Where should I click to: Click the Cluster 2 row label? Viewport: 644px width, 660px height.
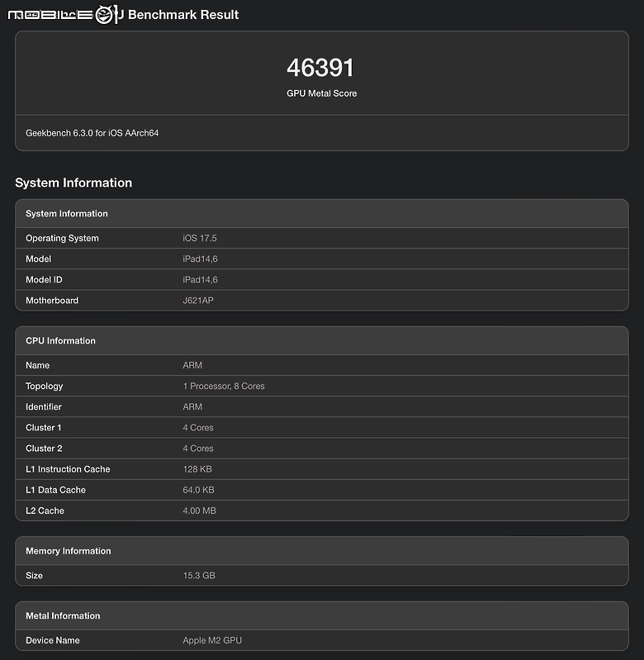click(x=44, y=449)
